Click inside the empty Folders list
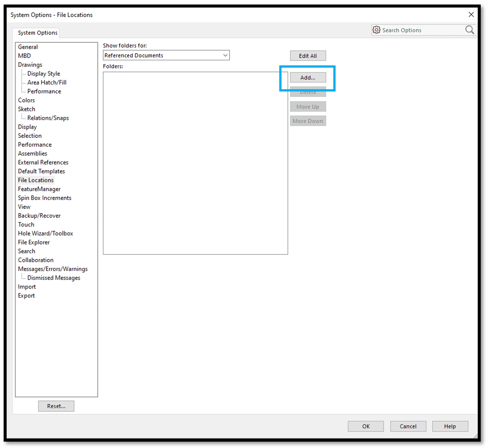Screen dimensions: 488x448 (x=195, y=163)
